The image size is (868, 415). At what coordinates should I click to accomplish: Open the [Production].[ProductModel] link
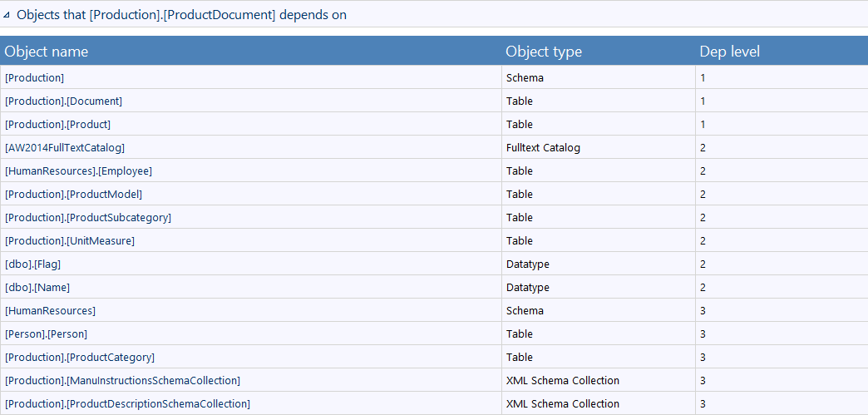(x=73, y=195)
